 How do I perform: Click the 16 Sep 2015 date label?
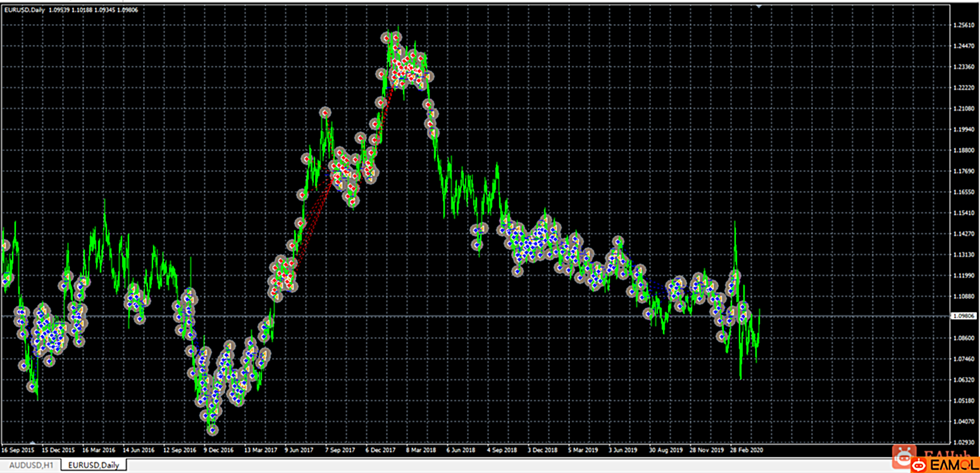pyautogui.click(x=18, y=450)
